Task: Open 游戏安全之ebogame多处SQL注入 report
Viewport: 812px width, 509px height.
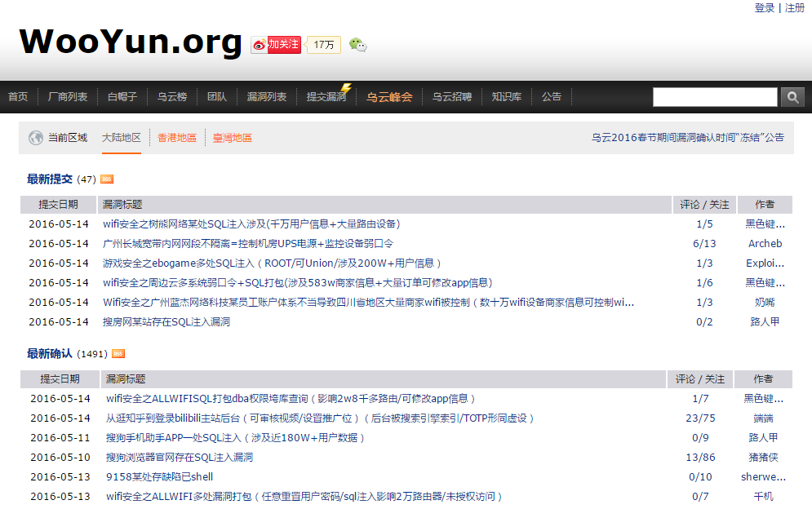Action: (x=272, y=263)
